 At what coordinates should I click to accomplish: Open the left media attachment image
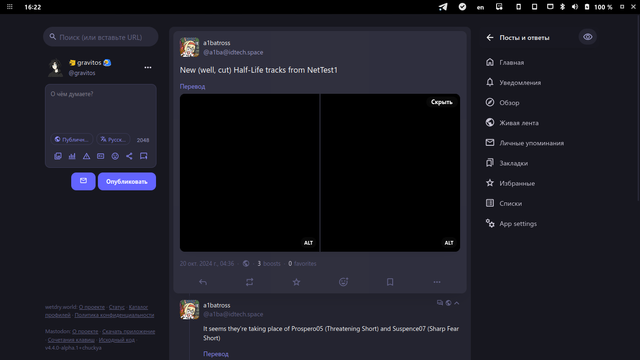pyautogui.click(x=249, y=173)
